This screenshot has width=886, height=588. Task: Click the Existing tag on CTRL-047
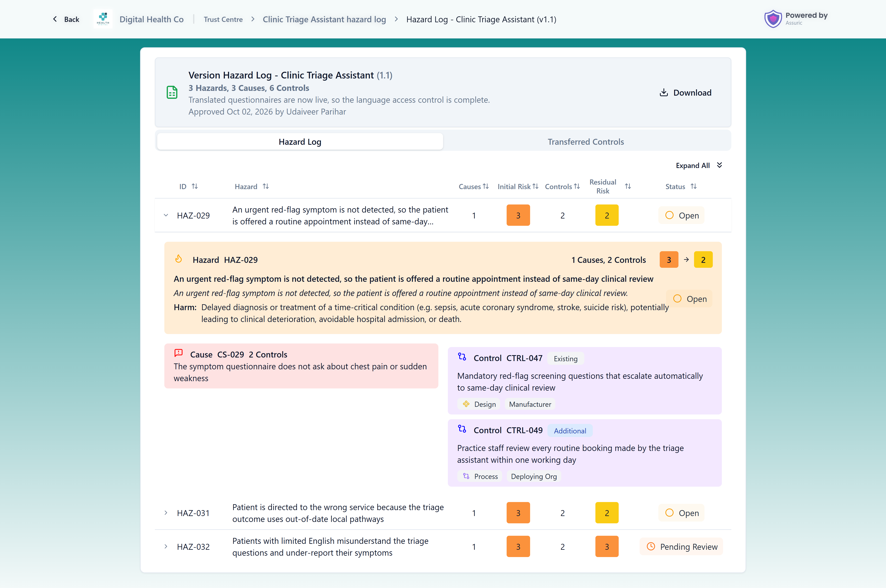pyautogui.click(x=565, y=358)
